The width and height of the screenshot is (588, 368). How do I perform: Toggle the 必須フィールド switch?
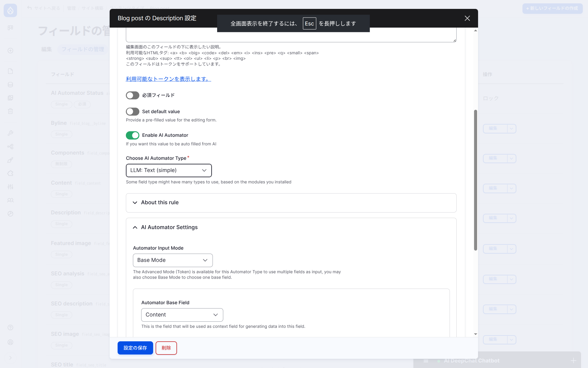133,95
